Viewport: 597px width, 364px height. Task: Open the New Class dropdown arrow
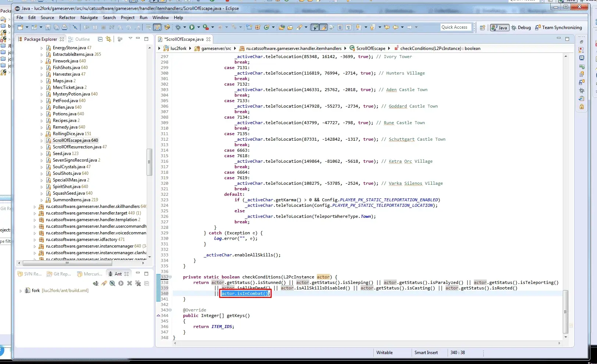point(273,27)
